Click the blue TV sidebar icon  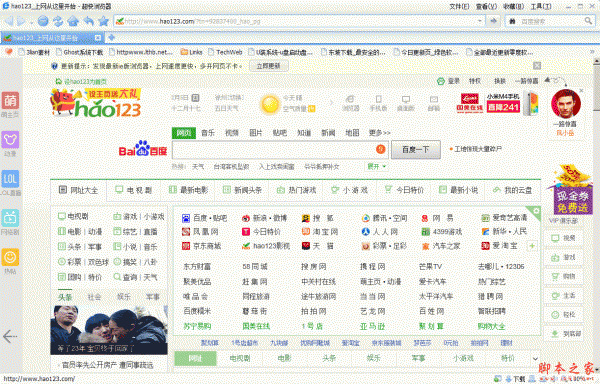click(x=10, y=218)
